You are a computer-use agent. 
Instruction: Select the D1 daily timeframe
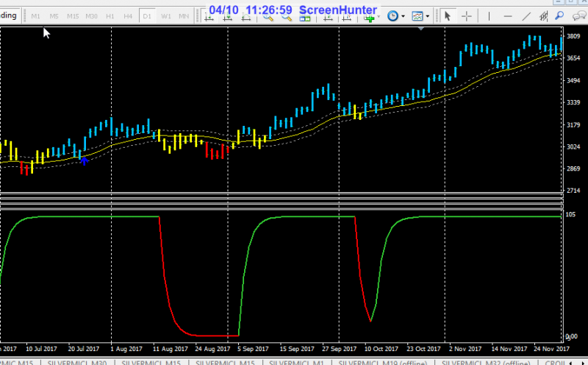pyautogui.click(x=146, y=16)
